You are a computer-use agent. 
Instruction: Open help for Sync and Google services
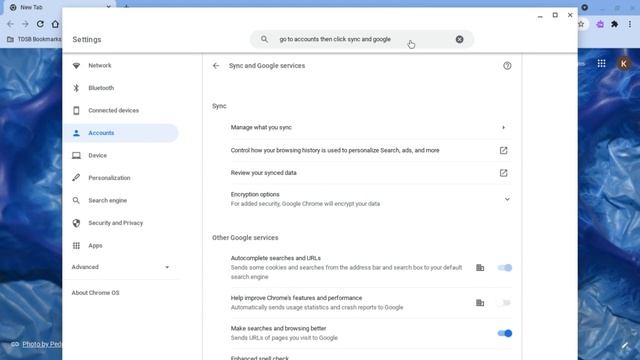click(x=507, y=66)
